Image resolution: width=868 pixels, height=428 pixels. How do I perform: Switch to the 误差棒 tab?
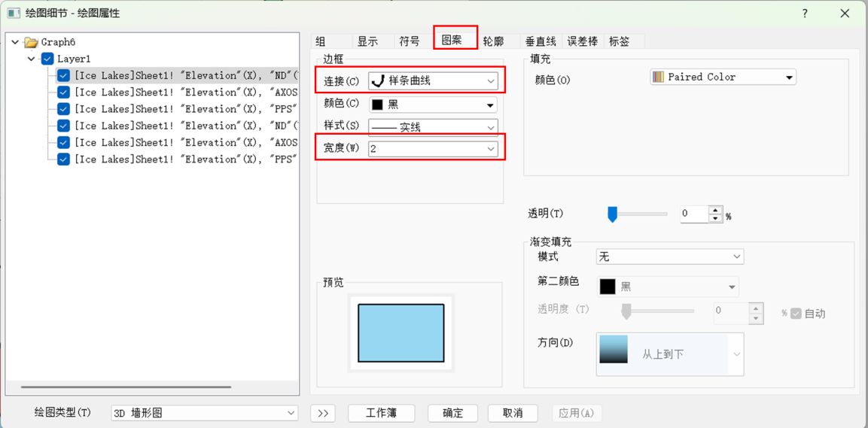click(582, 41)
